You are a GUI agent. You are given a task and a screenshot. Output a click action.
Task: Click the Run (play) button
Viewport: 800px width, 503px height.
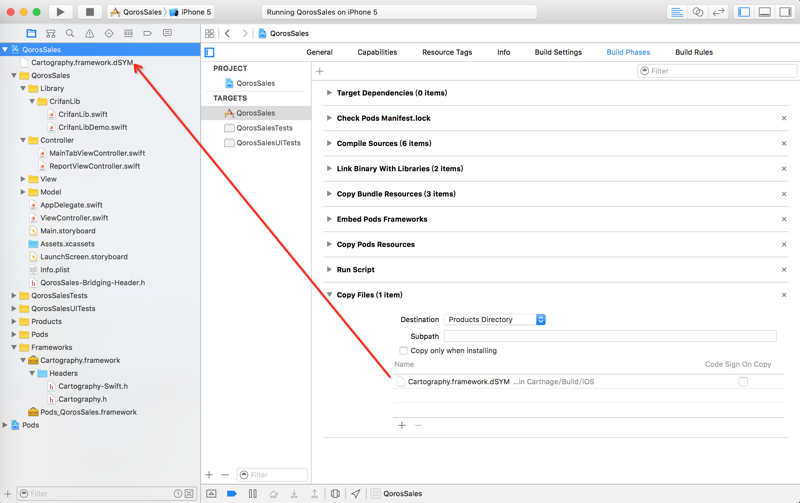point(60,12)
